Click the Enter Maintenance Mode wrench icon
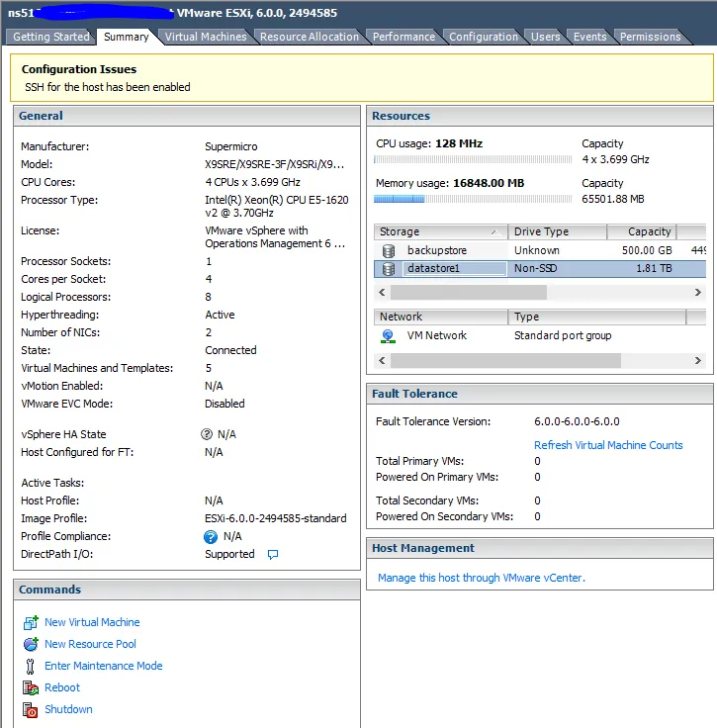The width and height of the screenshot is (717, 728). coord(29,666)
